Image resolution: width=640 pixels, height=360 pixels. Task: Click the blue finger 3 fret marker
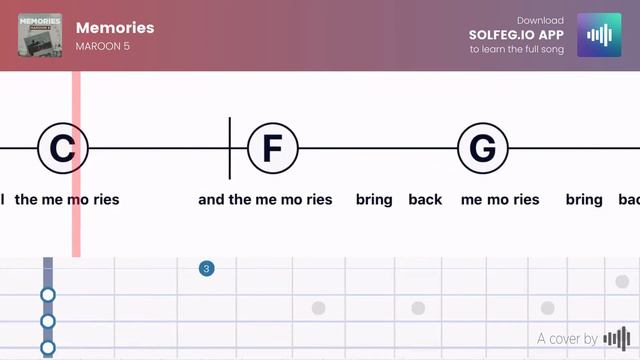[207, 269]
